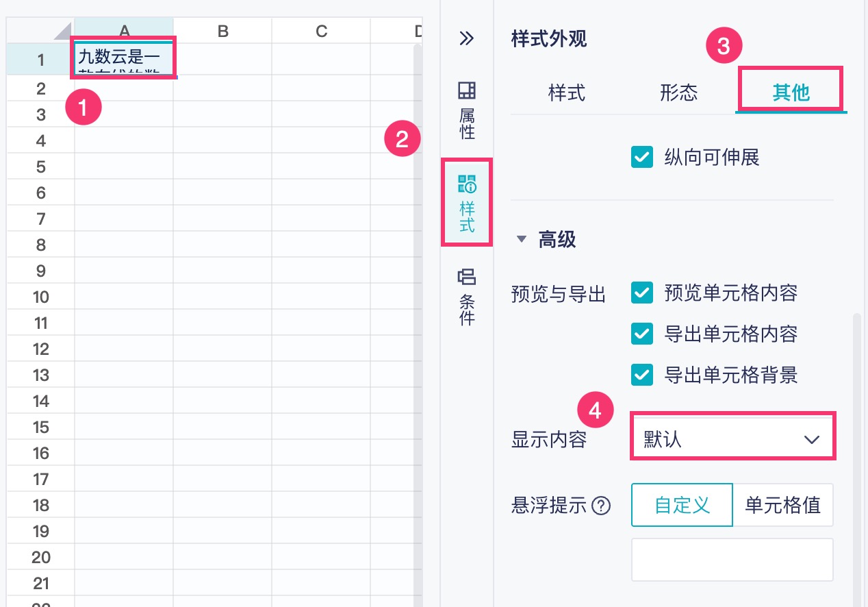The height and width of the screenshot is (607, 868).
Task: Switch to the 样式 tab
Action: tap(567, 92)
